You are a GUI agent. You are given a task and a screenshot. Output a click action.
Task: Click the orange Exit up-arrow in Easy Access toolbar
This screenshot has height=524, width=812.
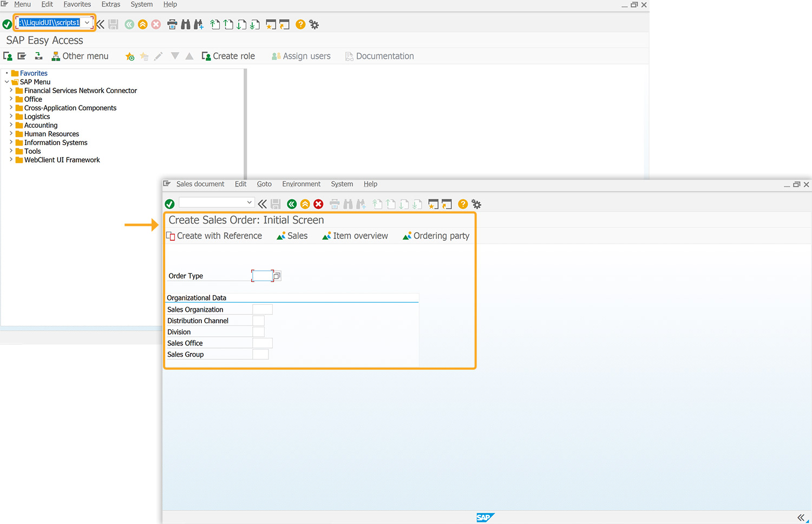point(142,24)
